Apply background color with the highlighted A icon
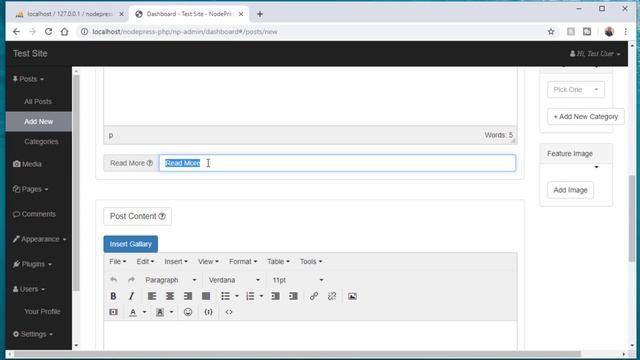 pos(160,312)
